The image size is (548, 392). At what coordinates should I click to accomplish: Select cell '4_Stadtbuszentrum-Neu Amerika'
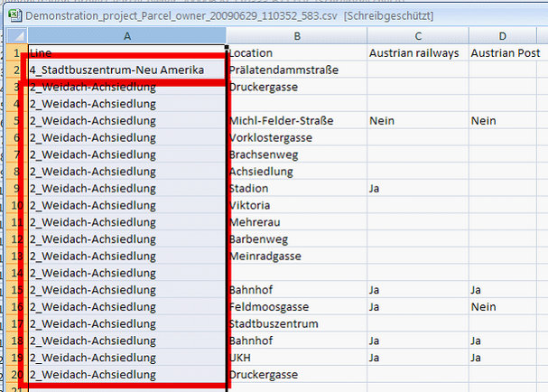(x=127, y=70)
